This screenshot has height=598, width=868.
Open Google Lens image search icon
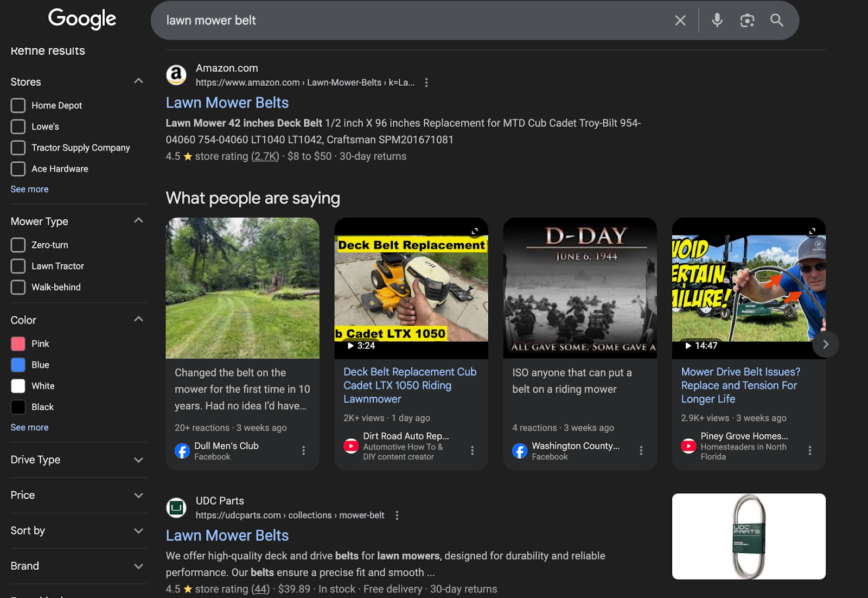click(x=747, y=21)
